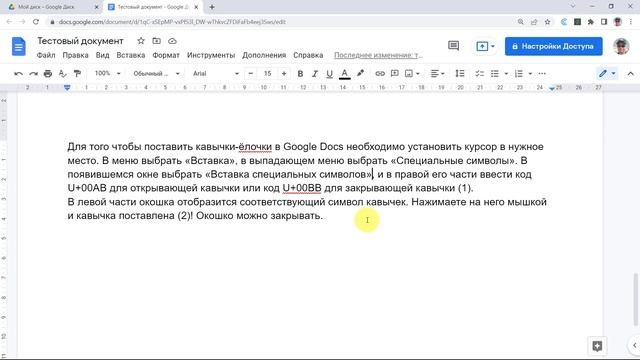Screen dimensions: 640x360
Task: Open the text color picker
Action: coord(344,73)
